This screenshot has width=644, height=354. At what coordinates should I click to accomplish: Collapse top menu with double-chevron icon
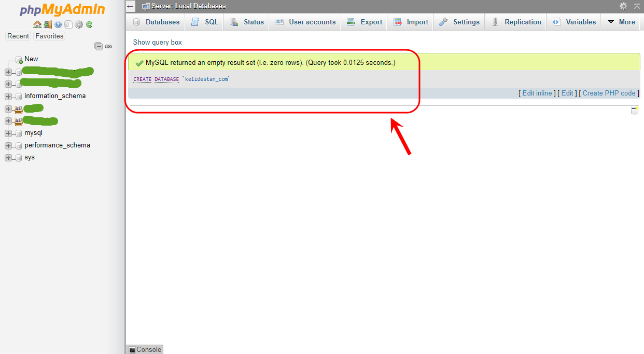pyautogui.click(x=637, y=6)
